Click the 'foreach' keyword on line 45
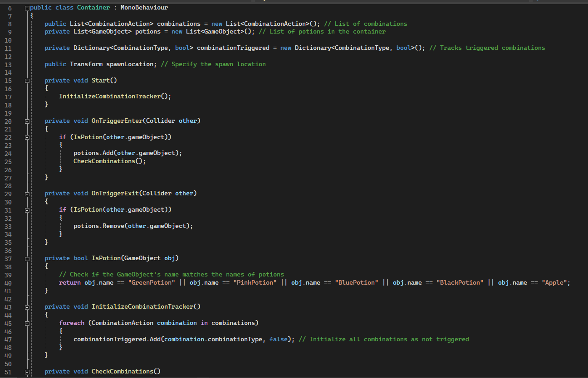This screenshot has width=588, height=378. tap(72, 323)
